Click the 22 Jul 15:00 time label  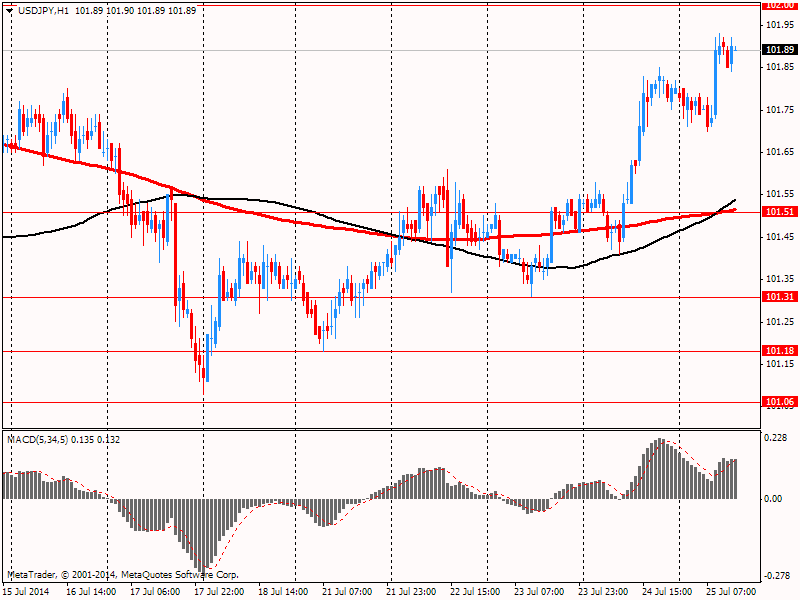[x=475, y=592]
